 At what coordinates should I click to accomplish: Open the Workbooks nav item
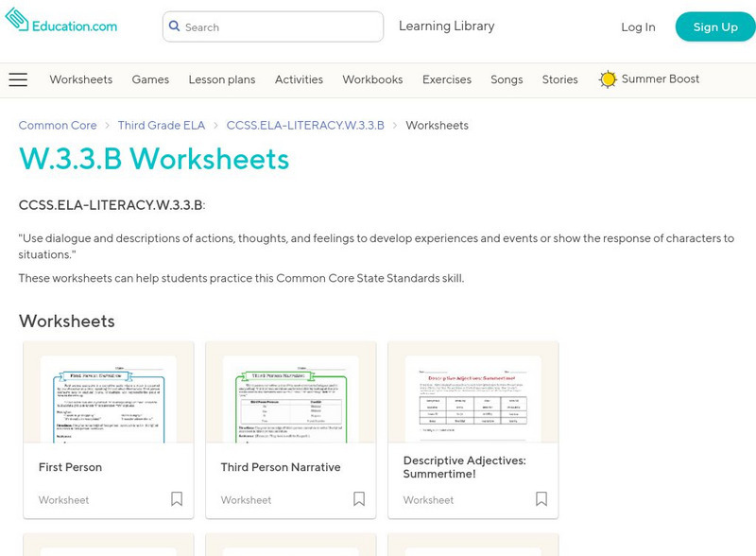372,79
